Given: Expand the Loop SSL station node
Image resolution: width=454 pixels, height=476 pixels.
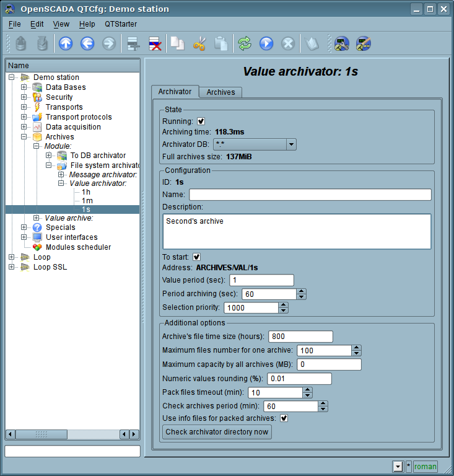Looking at the screenshot, I should coord(11,267).
